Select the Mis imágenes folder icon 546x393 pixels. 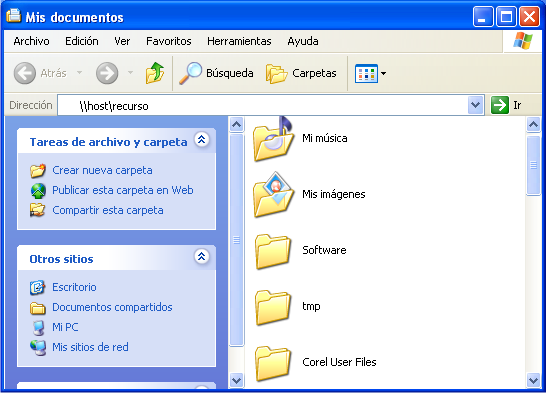pyautogui.click(x=273, y=194)
